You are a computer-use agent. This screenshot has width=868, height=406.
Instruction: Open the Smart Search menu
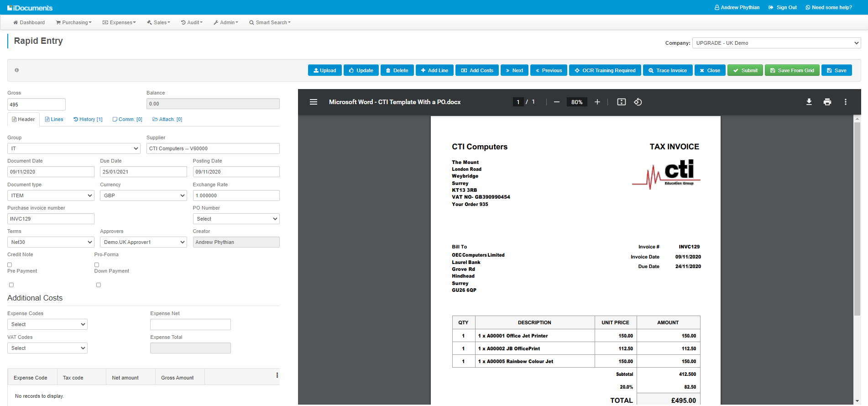270,22
